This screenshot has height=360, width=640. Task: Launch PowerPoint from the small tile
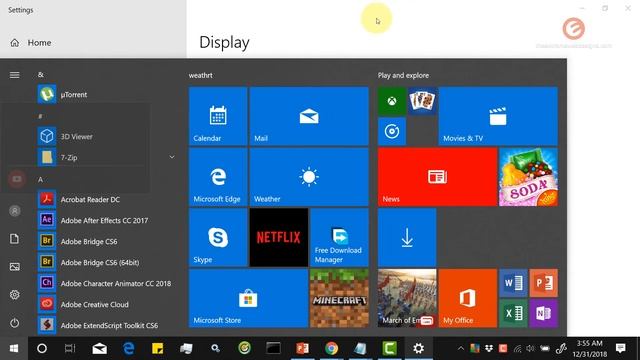pos(544,283)
